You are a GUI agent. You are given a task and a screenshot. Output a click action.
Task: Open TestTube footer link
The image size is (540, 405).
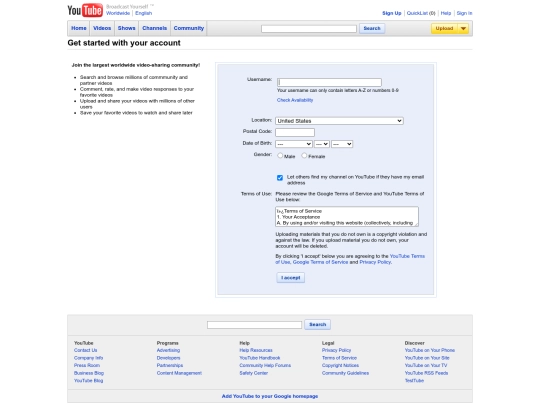pyautogui.click(x=414, y=381)
